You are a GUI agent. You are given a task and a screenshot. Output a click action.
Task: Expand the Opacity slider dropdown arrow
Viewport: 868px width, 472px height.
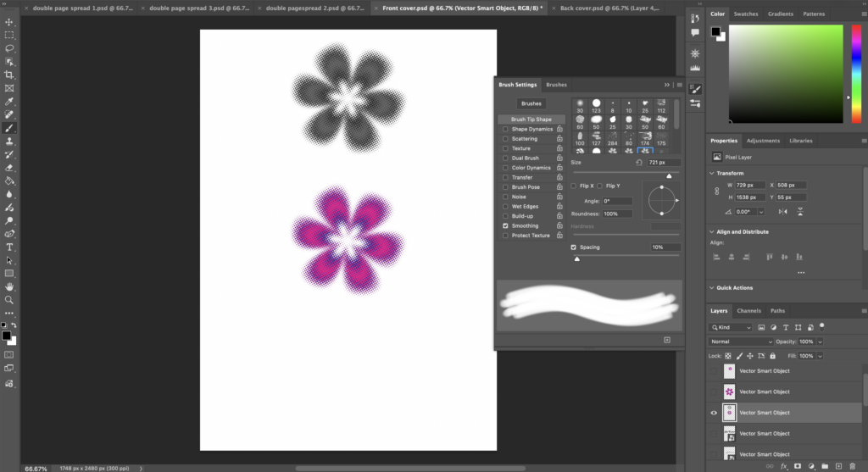820,342
